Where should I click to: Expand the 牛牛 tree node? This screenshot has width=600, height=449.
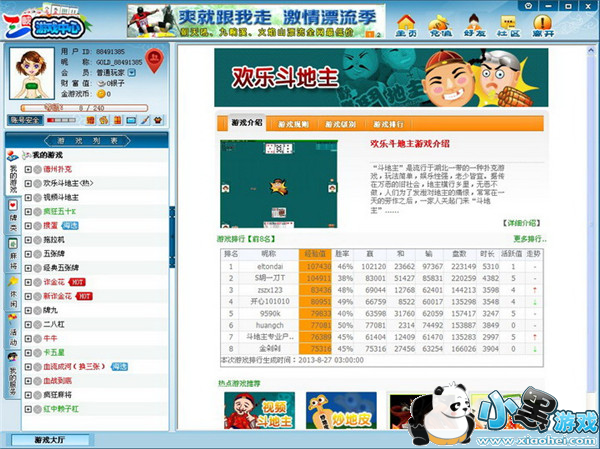click(x=28, y=338)
